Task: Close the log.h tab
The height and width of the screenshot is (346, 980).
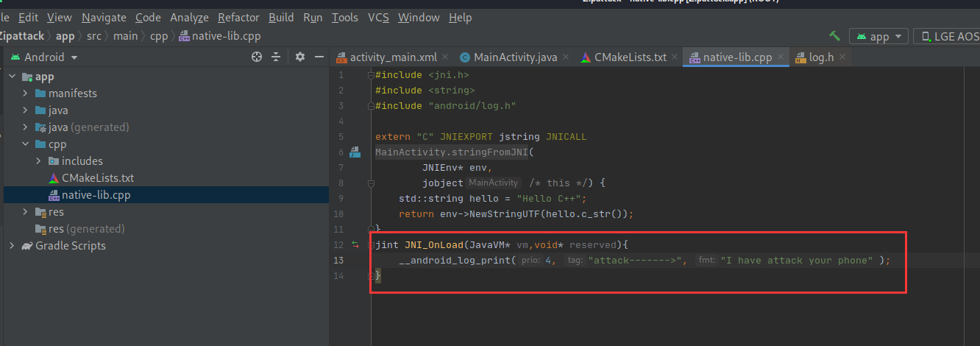Action: click(843, 57)
